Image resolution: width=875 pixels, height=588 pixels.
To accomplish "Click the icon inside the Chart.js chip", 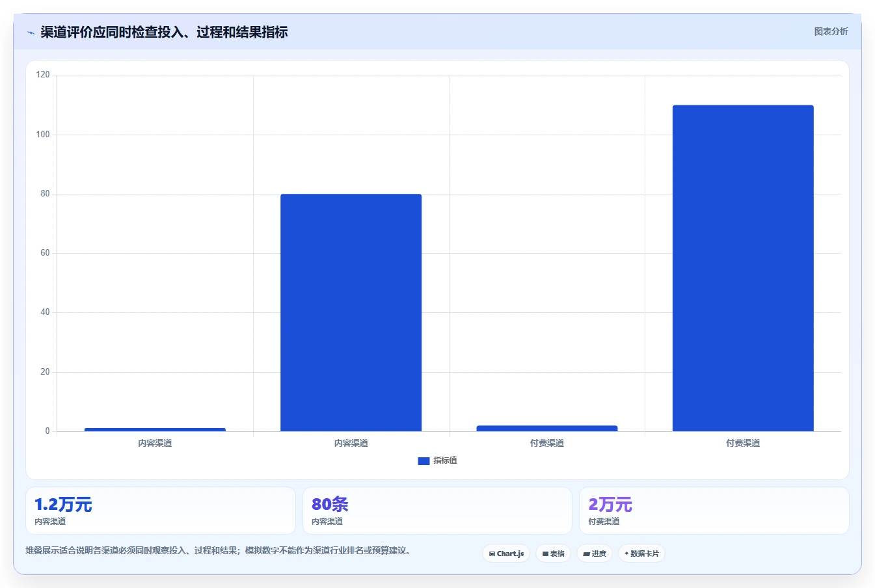I will (x=492, y=554).
